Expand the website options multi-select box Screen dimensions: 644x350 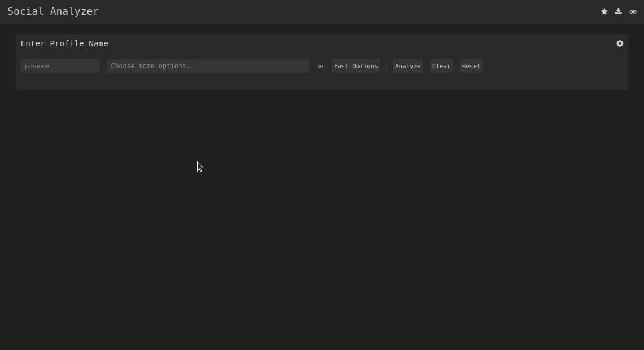pyautogui.click(x=208, y=66)
